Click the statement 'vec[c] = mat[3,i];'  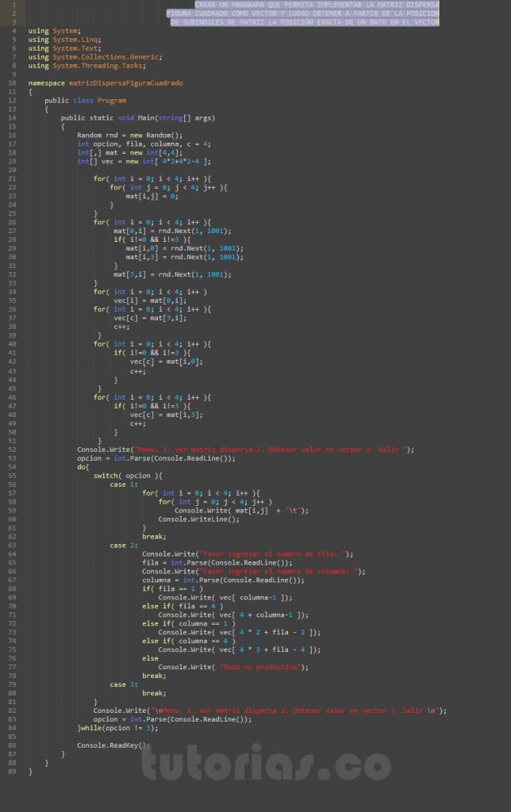click(150, 318)
